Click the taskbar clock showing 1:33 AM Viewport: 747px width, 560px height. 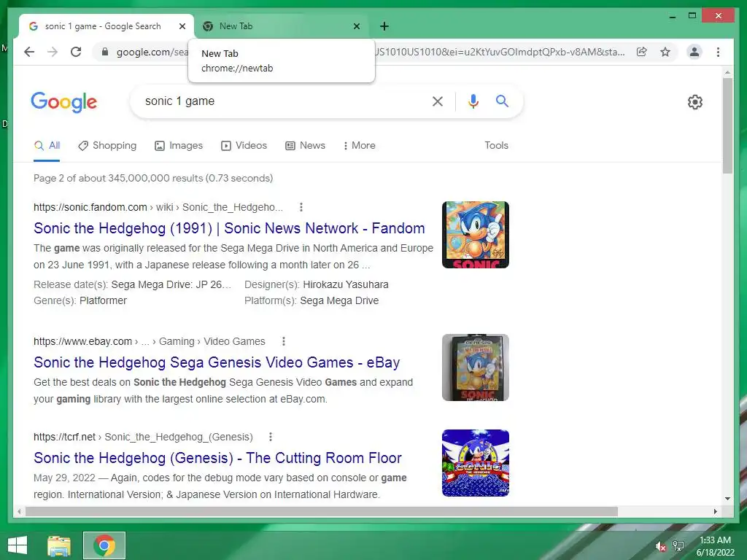pyautogui.click(x=715, y=546)
